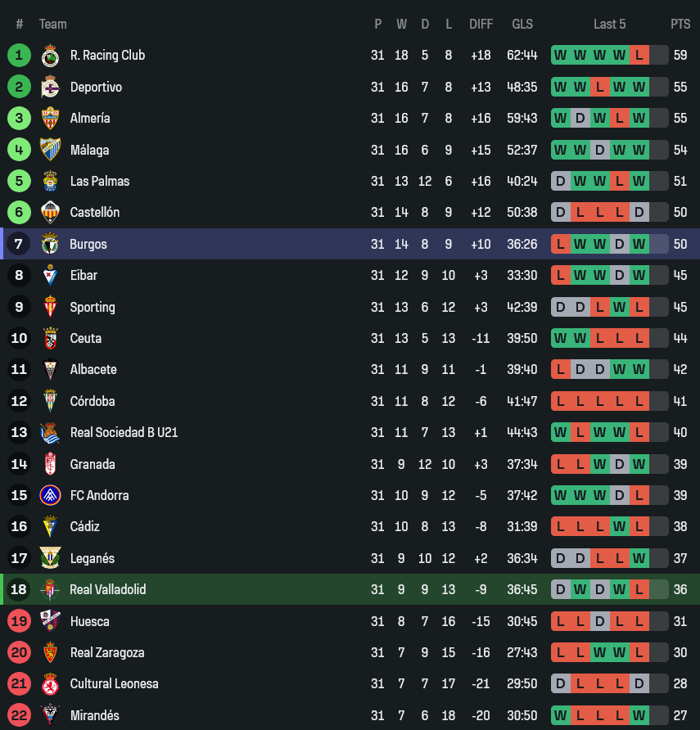Click Eibar's most recent win result box

(x=639, y=275)
